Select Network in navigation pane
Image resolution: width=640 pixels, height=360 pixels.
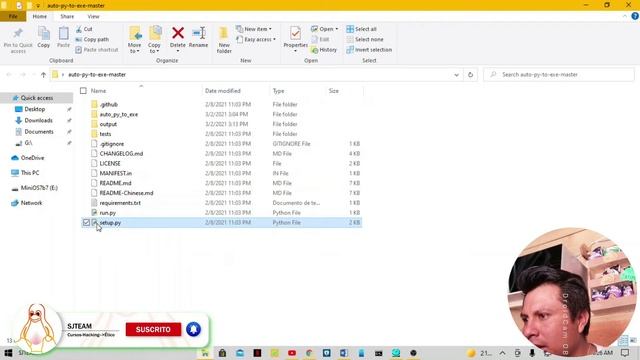31,203
